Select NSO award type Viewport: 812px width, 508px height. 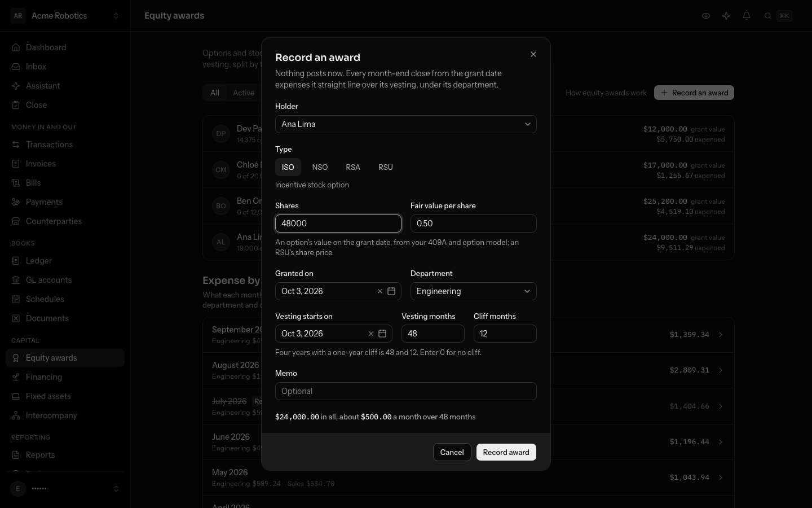320,167
